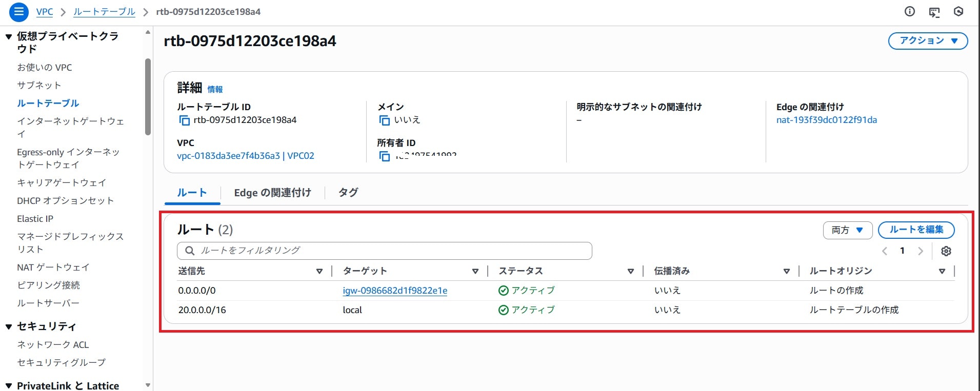Copy the メイン value いいえ
The image size is (980, 391).
pos(384,120)
